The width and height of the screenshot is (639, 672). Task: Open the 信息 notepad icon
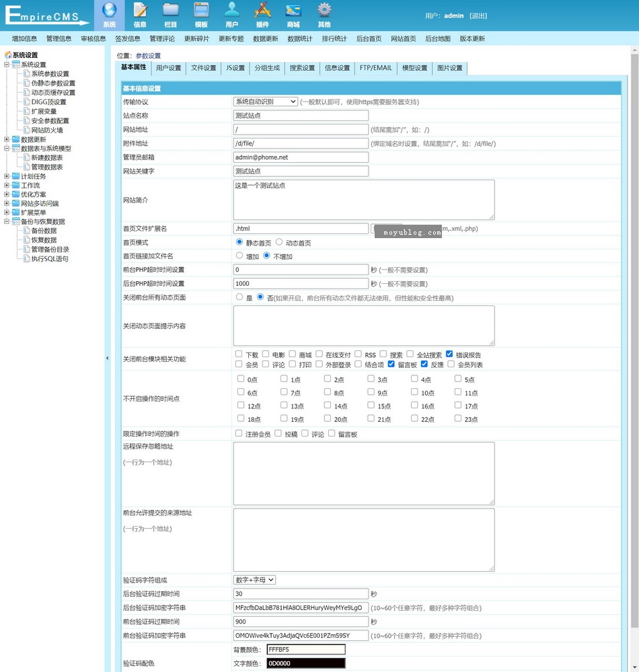coord(140,10)
